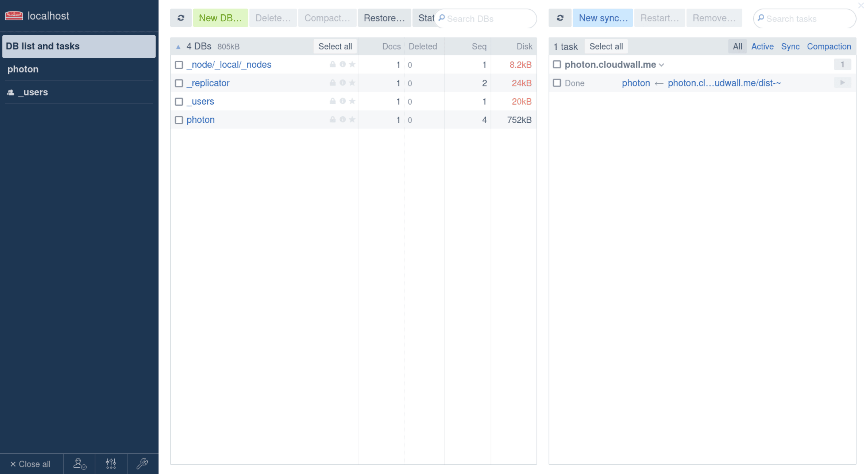The height and width of the screenshot is (474, 868).
Task: Click the info icon in _replicator row
Action: click(x=343, y=83)
